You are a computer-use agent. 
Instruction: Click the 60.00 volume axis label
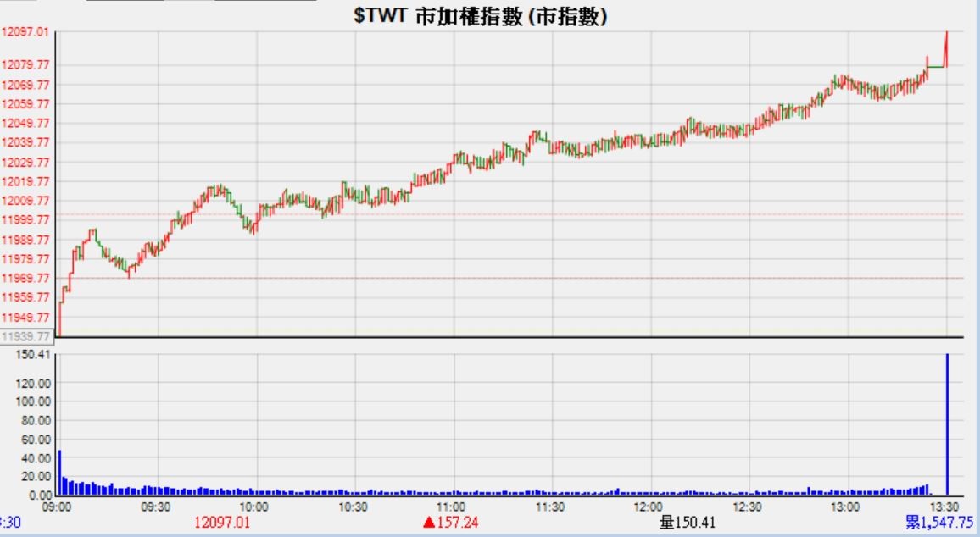pos(36,440)
